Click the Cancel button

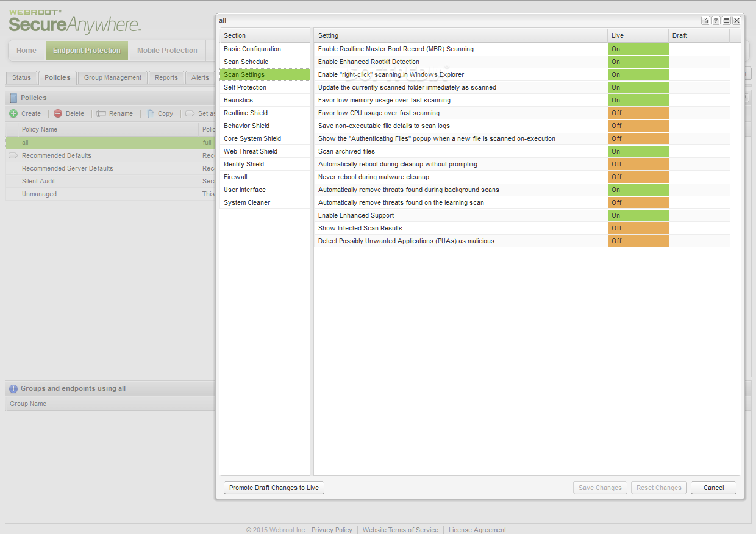tap(713, 488)
